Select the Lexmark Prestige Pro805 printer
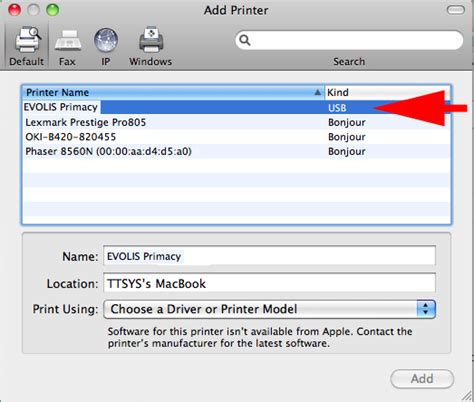Image resolution: width=474 pixels, height=402 pixels. pyautogui.click(x=236, y=122)
